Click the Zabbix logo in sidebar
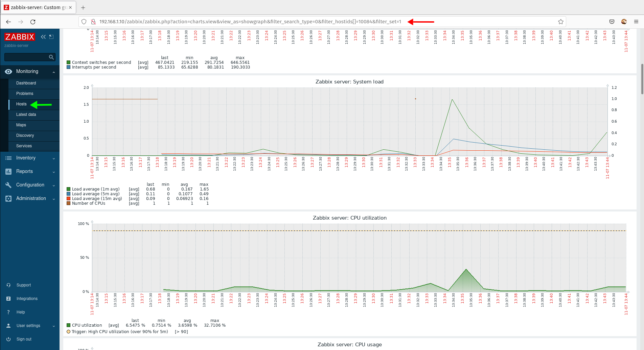The width and height of the screenshot is (644, 350). click(20, 37)
